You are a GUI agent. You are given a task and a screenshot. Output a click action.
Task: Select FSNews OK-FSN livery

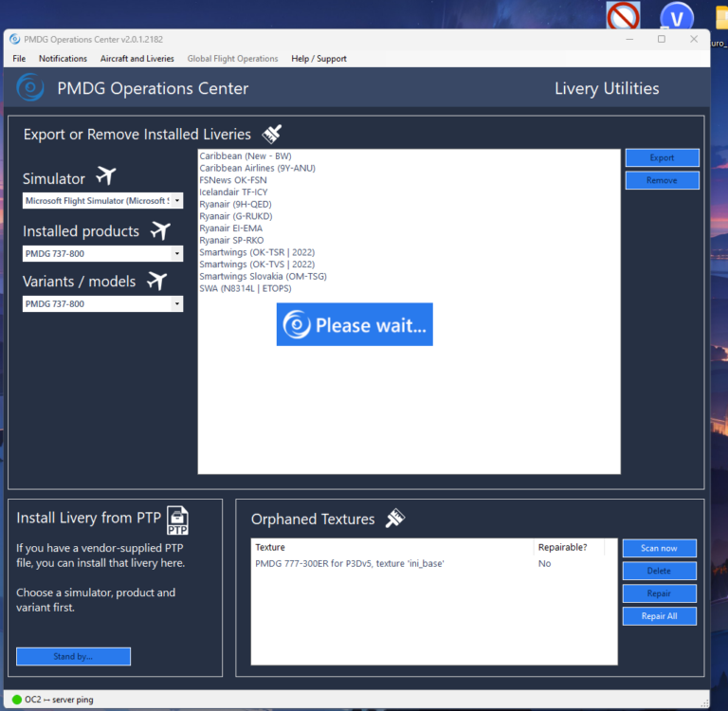[x=233, y=180]
